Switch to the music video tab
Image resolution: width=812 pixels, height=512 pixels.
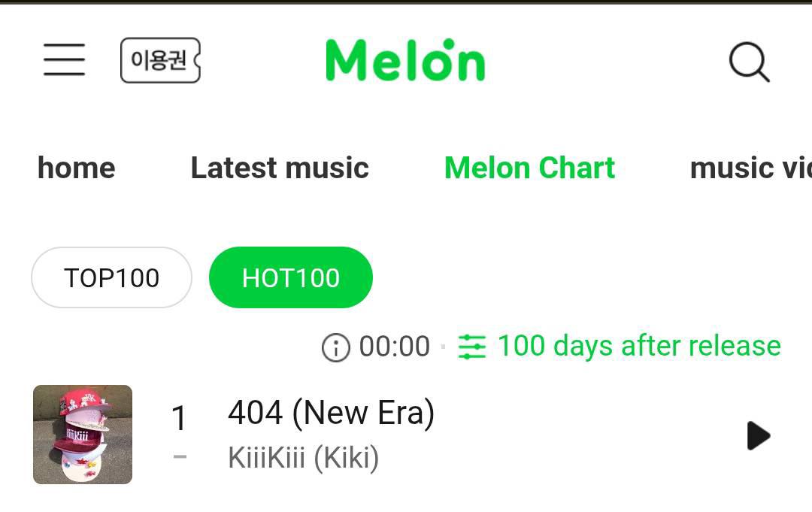click(750, 168)
